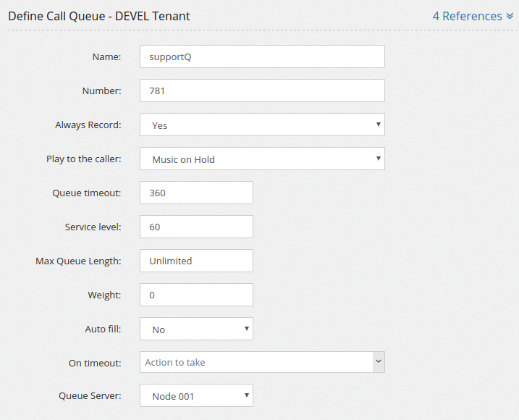Select the Max Queue Length field
Viewport: 519px width, 420px height.
point(196,261)
